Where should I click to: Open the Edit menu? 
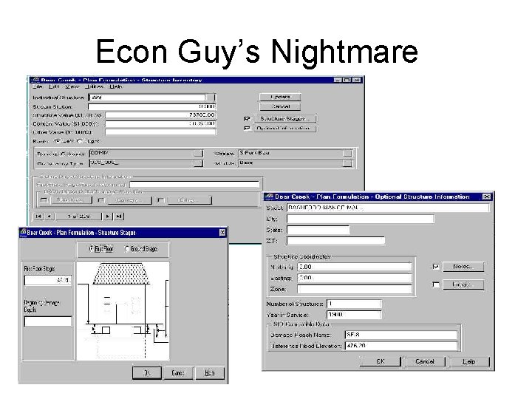(x=54, y=87)
